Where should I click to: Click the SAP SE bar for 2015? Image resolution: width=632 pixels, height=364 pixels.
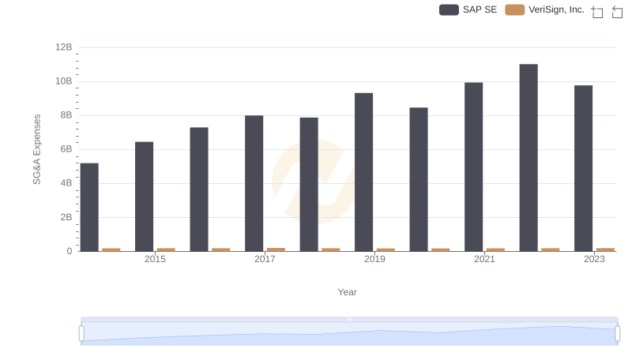point(145,197)
